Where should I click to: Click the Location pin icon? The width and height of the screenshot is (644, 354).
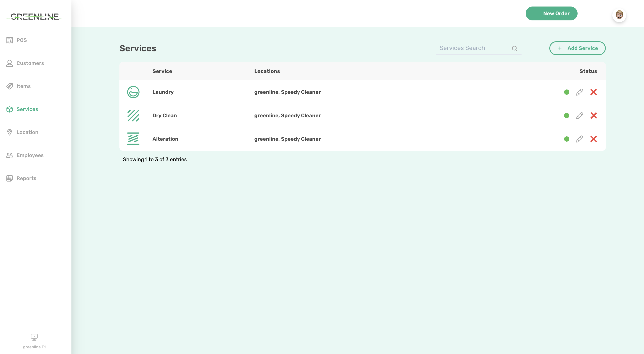[x=10, y=132]
